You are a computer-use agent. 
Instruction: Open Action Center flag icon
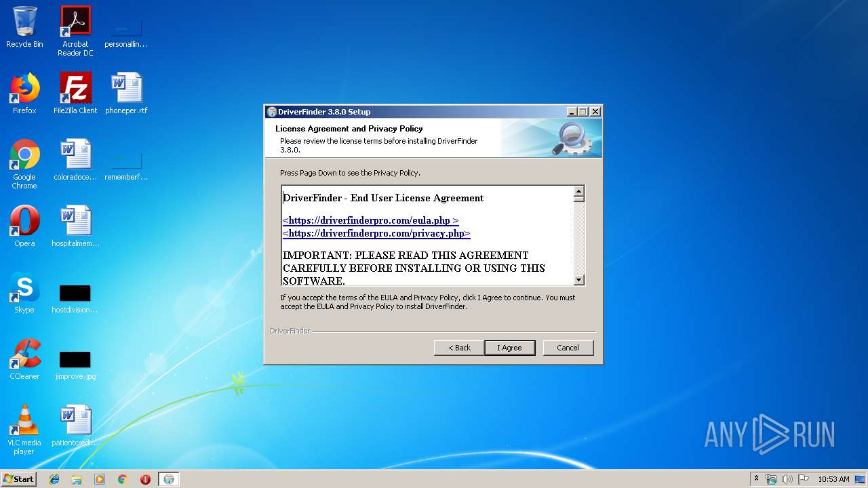pos(804,479)
